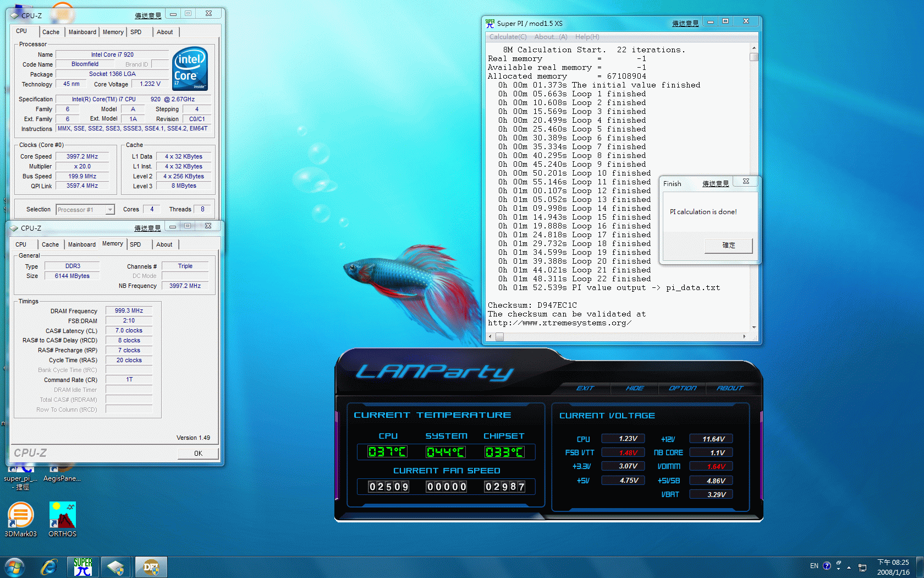
Task: Open the AegisPane desktop icon
Action: tap(62, 475)
